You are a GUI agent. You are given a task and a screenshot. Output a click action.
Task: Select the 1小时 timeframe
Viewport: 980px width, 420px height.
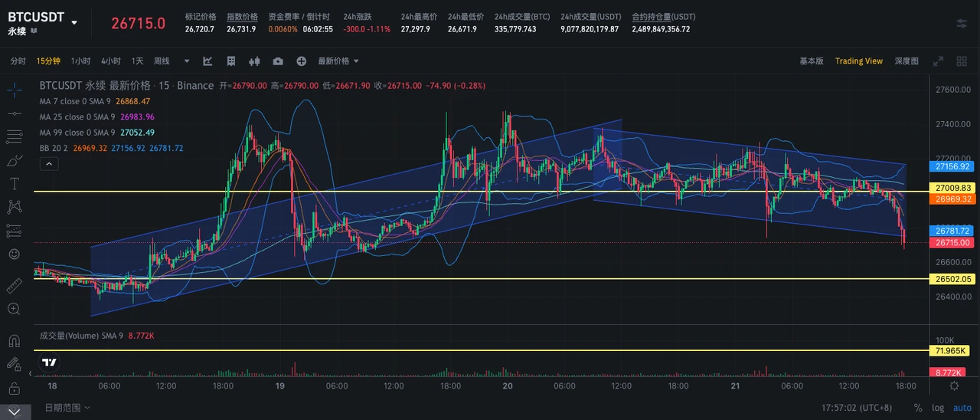(80, 61)
